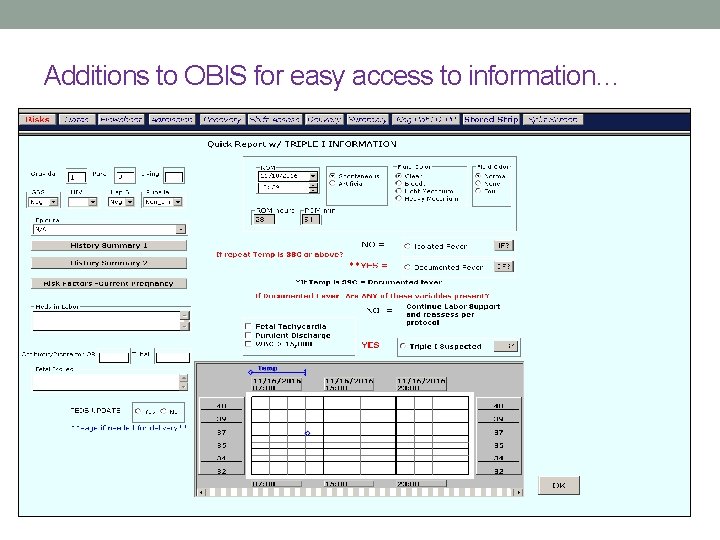Click the 11/16/2016 15:00 column header
The height and width of the screenshot is (540, 720).
[x=349, y=384]
